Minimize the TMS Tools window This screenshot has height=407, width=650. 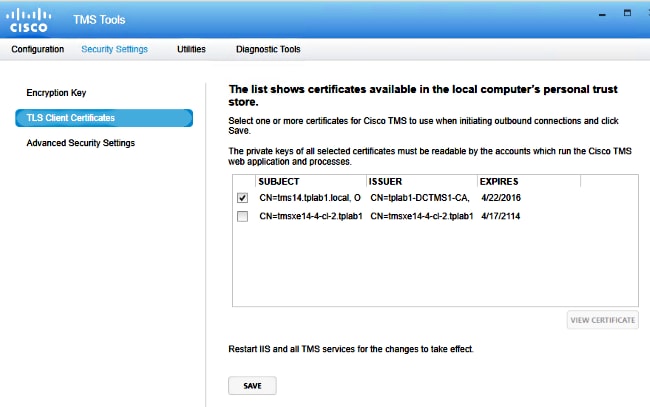point(602,15)
